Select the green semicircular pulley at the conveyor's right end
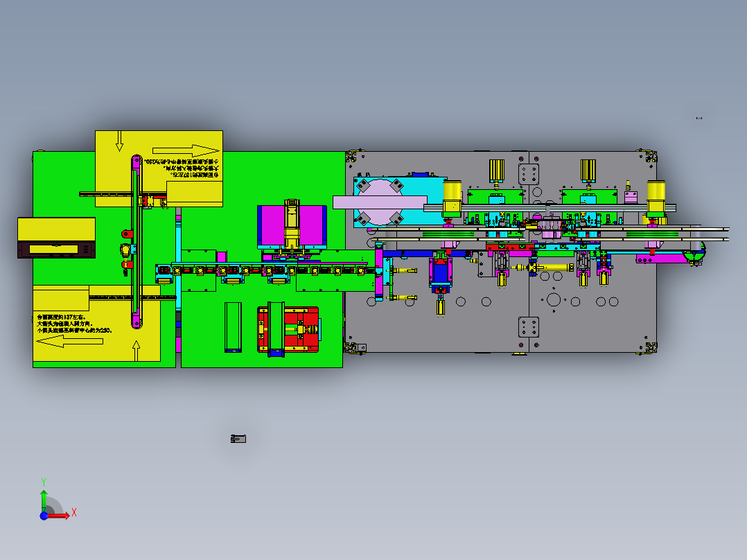The image size is (747, 560). pyautogui.click(x=694, y=252)
